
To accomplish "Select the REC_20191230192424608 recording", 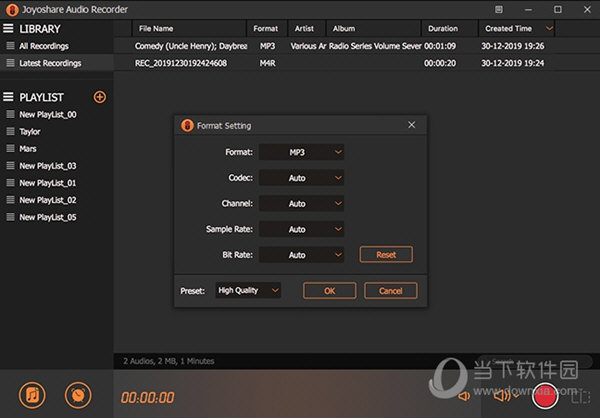I will click(x=181, y=63).
